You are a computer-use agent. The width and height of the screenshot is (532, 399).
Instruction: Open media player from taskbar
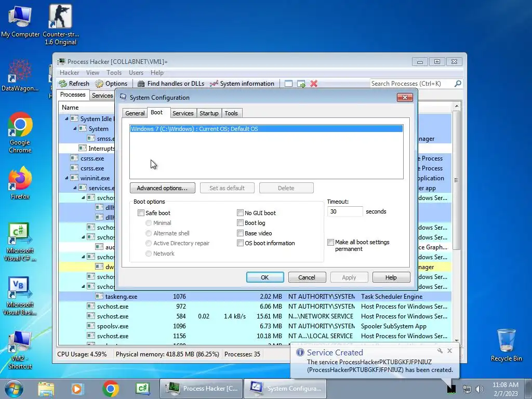(x=77, y=389)
